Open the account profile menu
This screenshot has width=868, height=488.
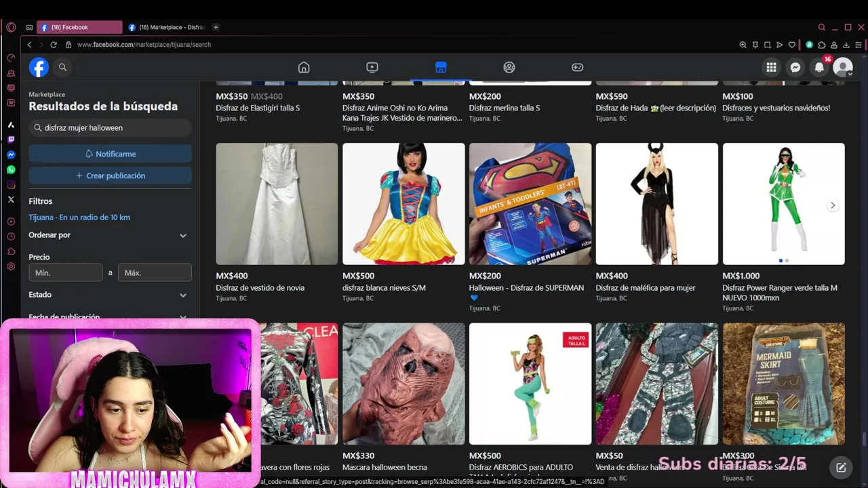(843, 67)
